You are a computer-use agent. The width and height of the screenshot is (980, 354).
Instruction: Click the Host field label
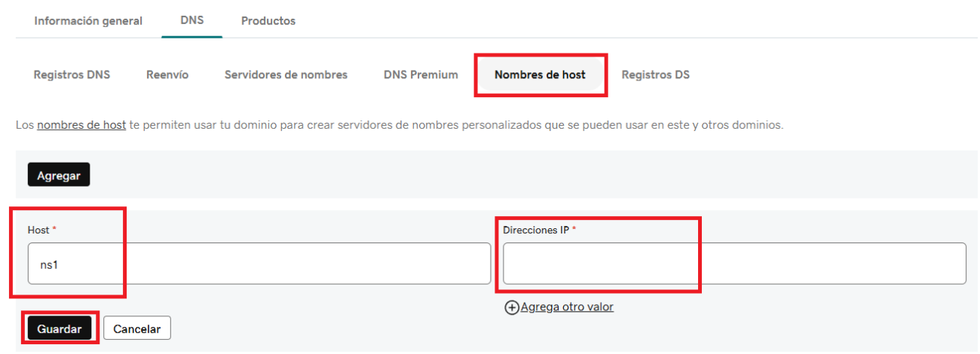coord(38,230)
